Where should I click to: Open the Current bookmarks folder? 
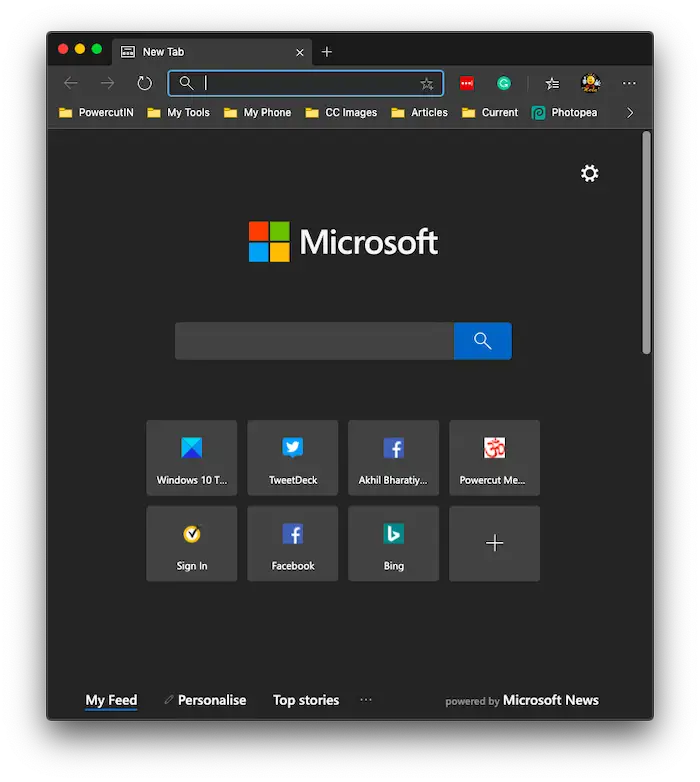coord(490,113)
